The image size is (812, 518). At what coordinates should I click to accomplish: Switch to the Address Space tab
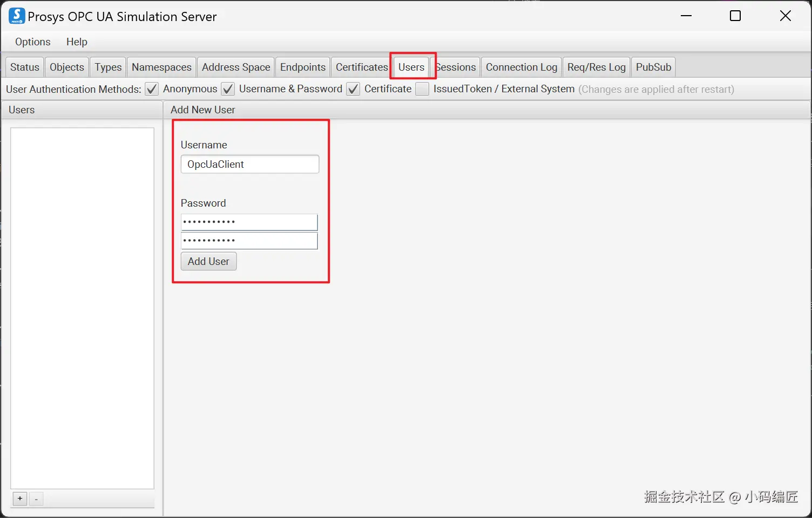(236, 67)
